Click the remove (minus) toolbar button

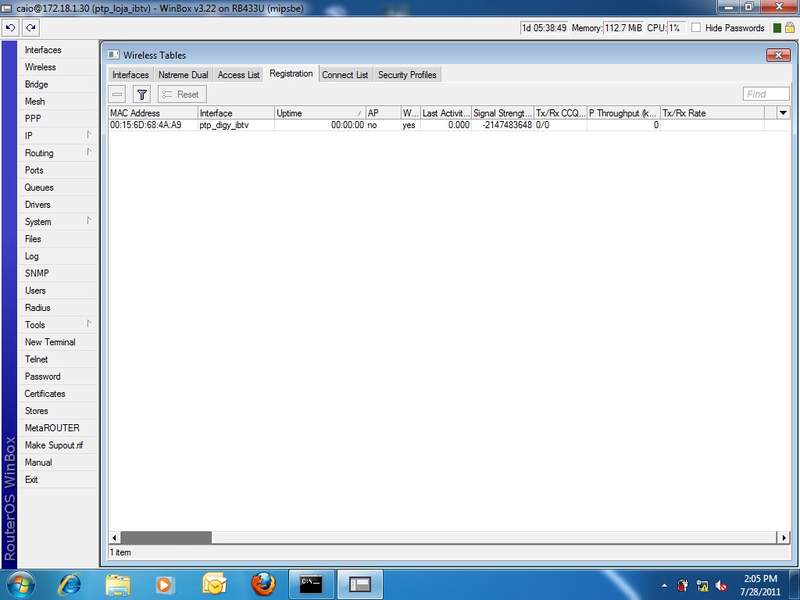click(117, 94)
